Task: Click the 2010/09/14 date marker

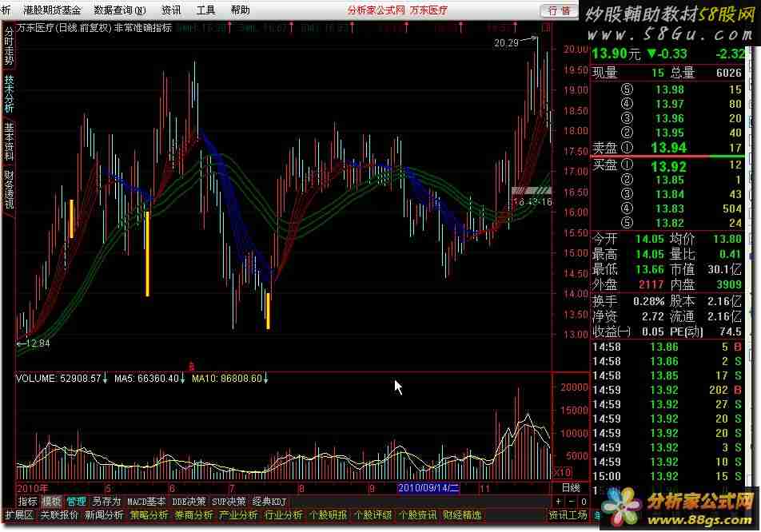Action: 428,488
